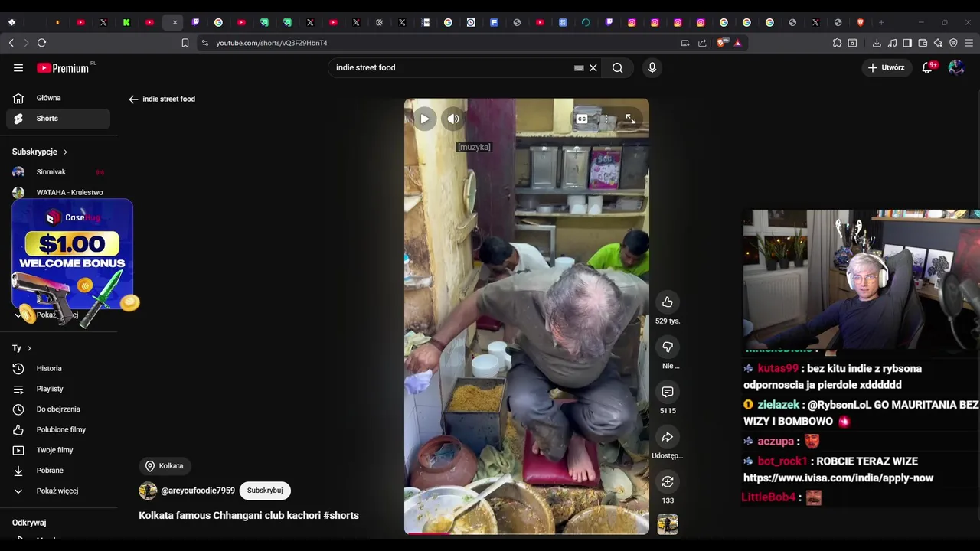Open the WATAHA - Krulestwo subscription
The height and width of the screenshot is (551, 980).
click(58, 192)
